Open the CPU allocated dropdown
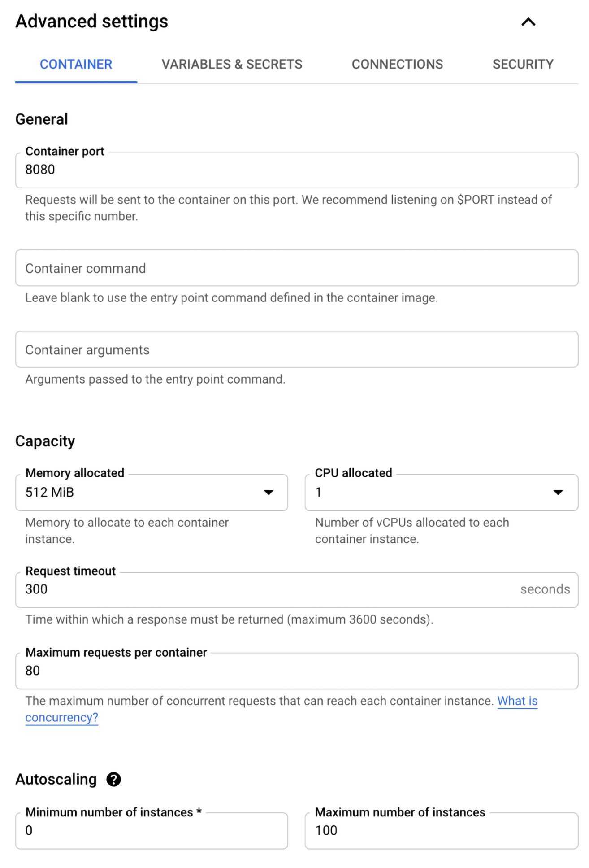 click(x=442, y=493)
